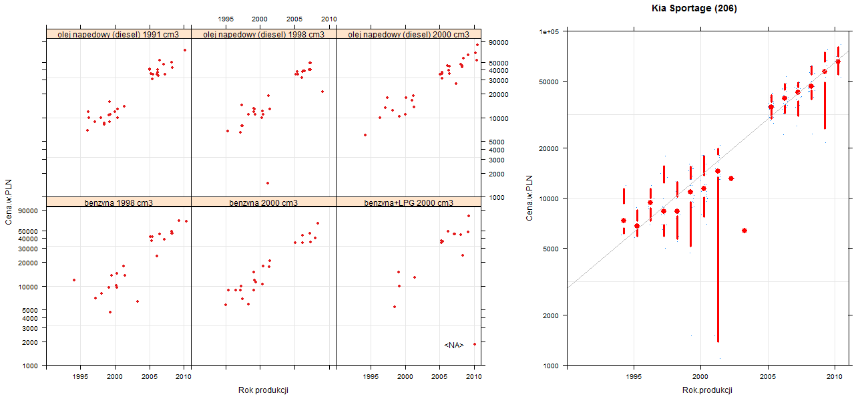Click the "benzyna 1998 cm3" panel header
This screenshot has height=401, width=868.
[x=119, y=202]
